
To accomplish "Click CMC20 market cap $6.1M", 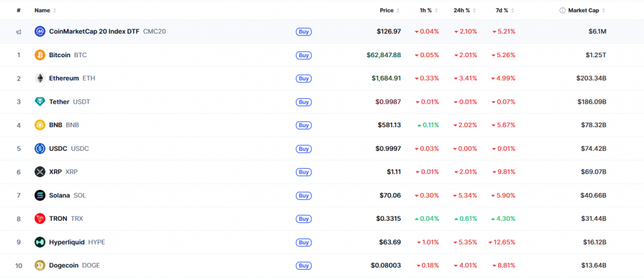I will pyautogui.click(x=597, y=31).
